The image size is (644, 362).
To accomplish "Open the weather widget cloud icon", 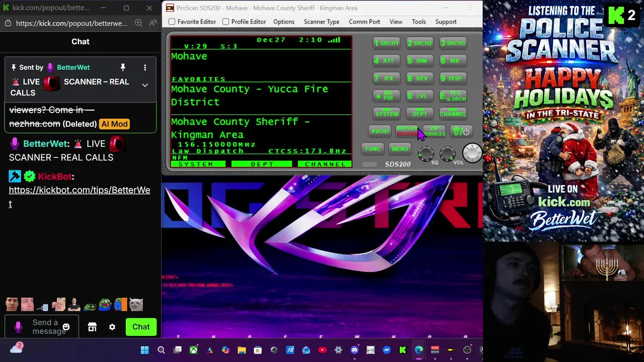I will pos(16,348).
